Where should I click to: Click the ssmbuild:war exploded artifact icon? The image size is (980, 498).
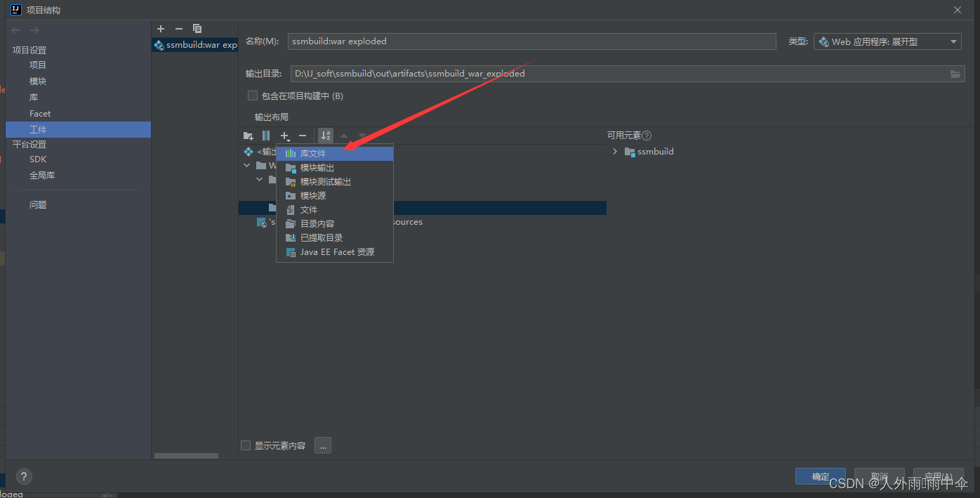(159, 45)
